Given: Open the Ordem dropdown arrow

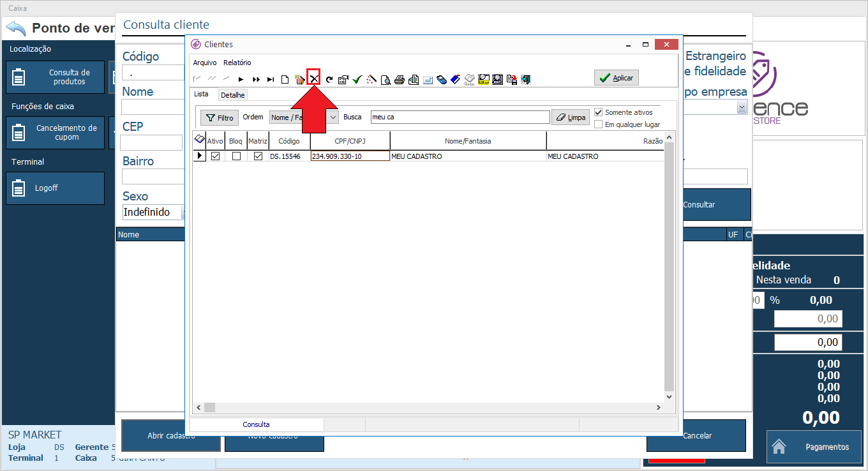Looking at the screenshot, I should coord(333,117).
